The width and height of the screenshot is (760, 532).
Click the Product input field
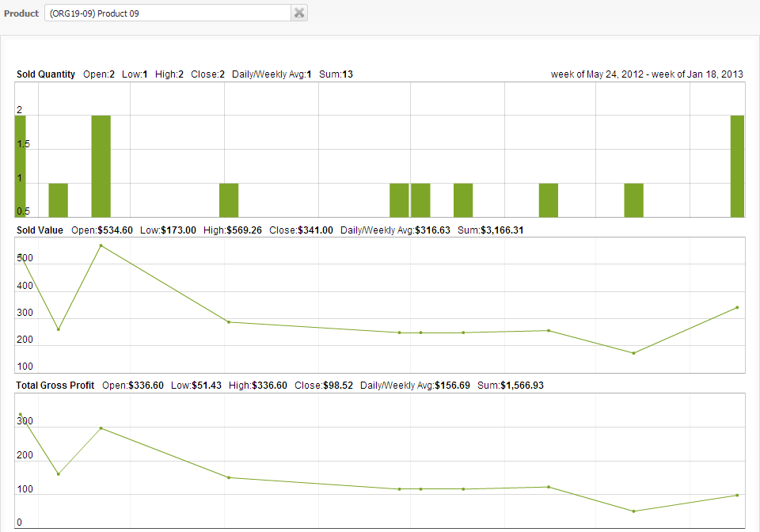168,13
